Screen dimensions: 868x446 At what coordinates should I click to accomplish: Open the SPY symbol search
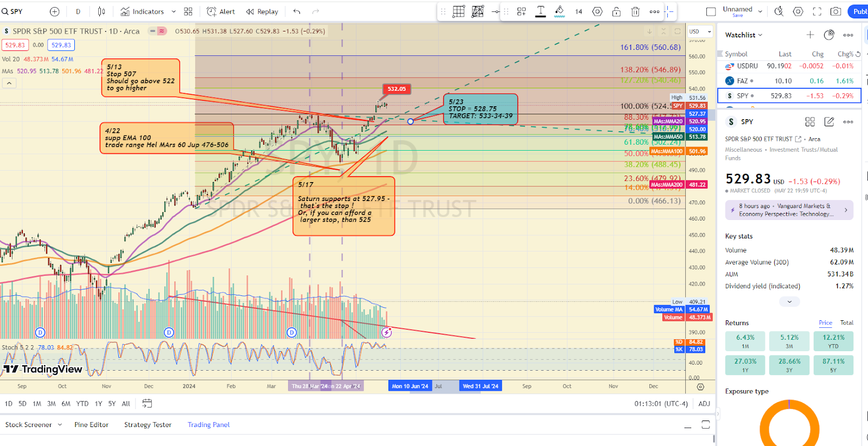[12, 11]
